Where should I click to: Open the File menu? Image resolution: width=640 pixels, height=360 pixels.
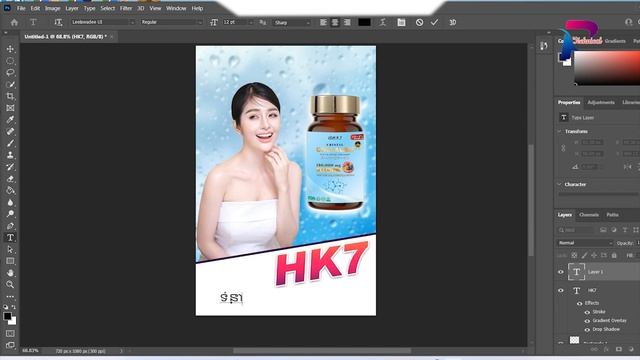[x=21, y=8]
